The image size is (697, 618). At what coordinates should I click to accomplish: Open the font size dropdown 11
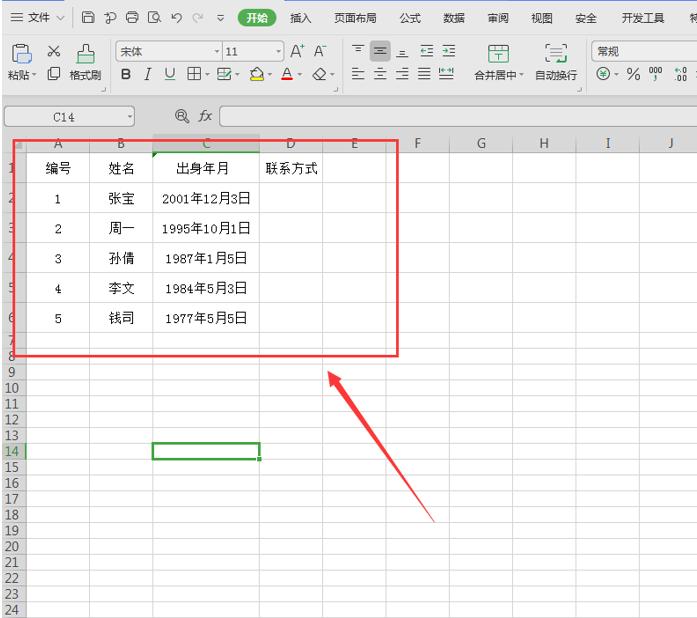279,52
